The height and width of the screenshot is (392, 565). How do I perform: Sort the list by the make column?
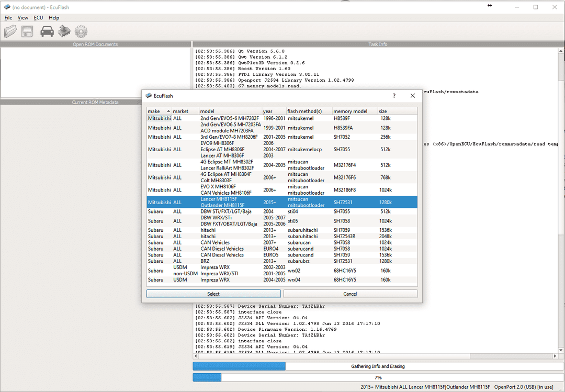pos(155,111)
